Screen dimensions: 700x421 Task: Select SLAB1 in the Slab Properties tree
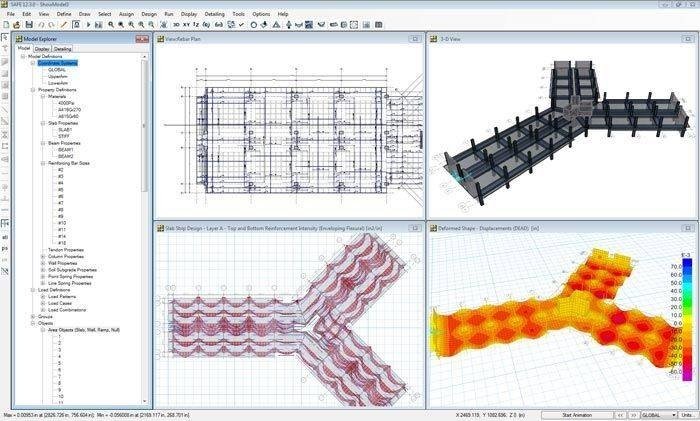click(x=65, y=130)
